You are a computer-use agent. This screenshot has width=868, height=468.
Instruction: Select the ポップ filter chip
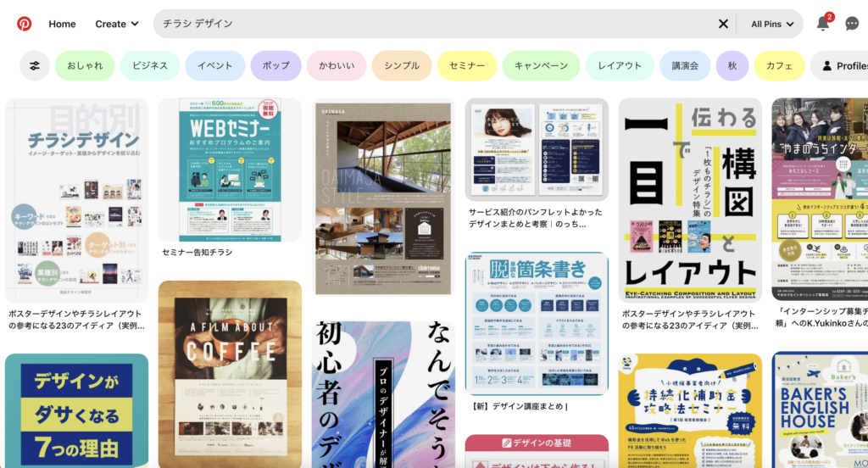tap(275, 65)
